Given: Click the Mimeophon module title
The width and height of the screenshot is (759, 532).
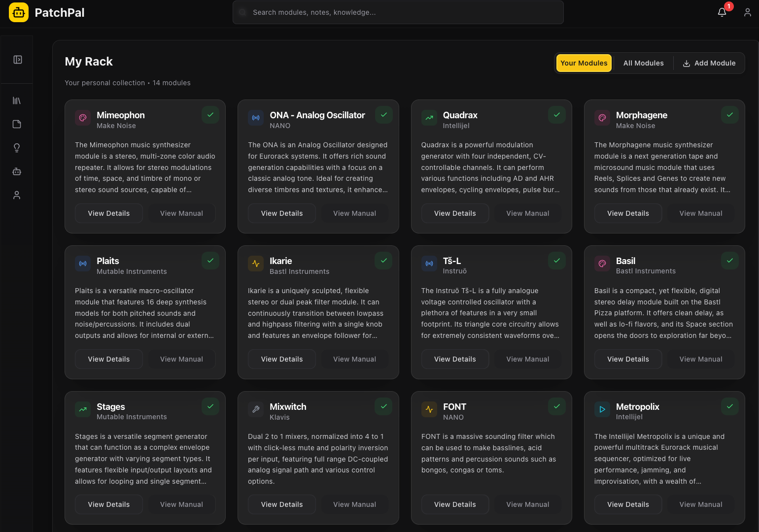Looking at the screenshot, I should tap(121, 115).
